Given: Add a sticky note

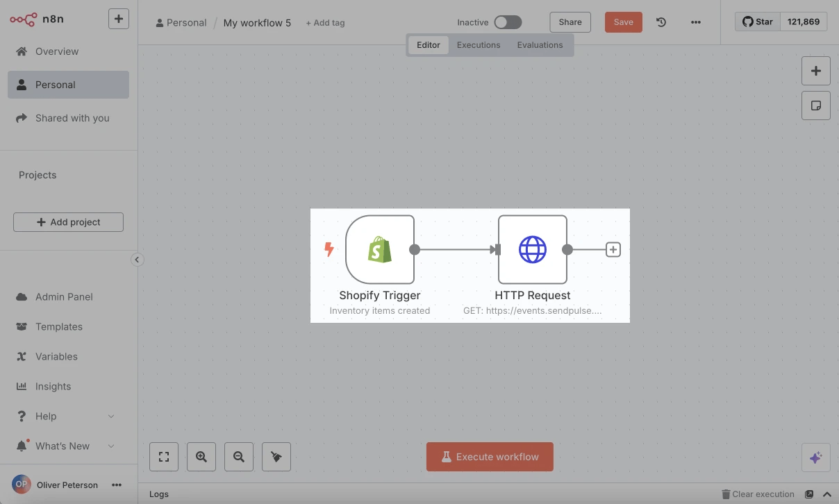Looking at the screenshot, I should tap(816, 106).
